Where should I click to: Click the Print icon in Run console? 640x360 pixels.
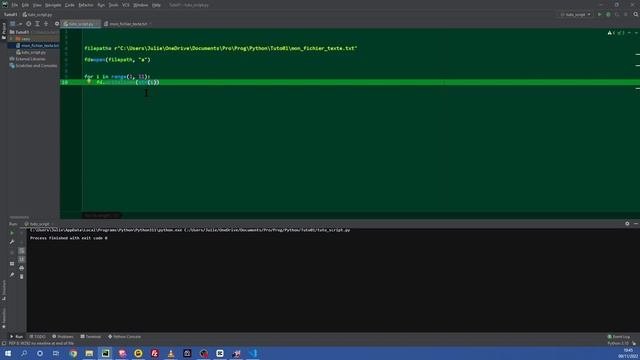click(22, 268)
